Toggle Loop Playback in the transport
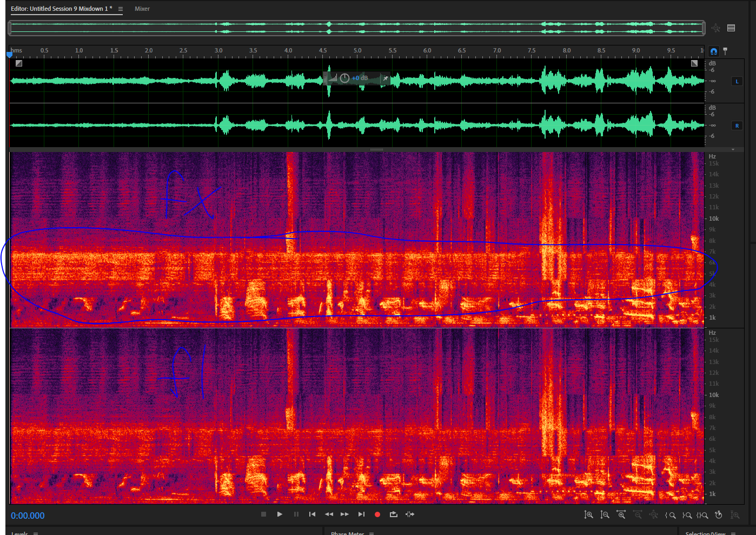Screen dimensions: 756x535 (x=393, y=514)
